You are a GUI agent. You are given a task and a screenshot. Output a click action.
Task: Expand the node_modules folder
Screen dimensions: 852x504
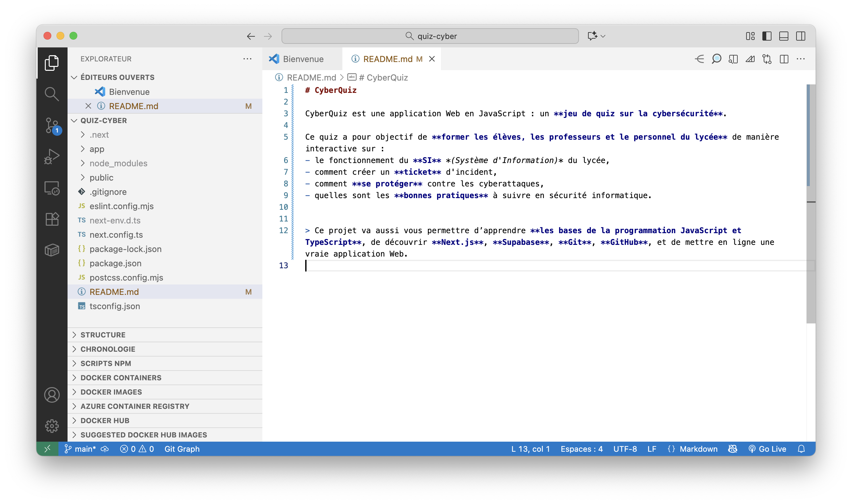pyautogui.click(x=118, y=163)
